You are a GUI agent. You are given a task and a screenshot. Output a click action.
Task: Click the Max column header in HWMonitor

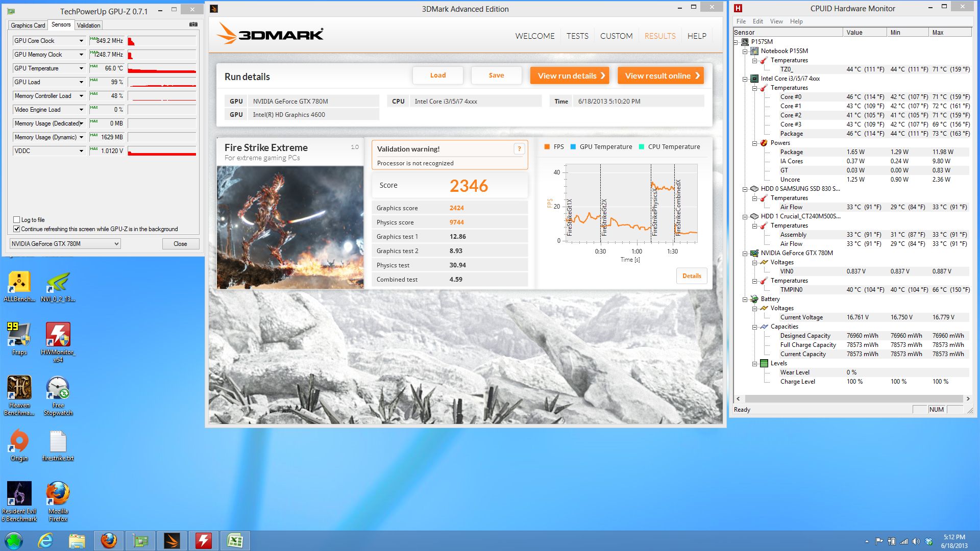click(x=950, y=32)
